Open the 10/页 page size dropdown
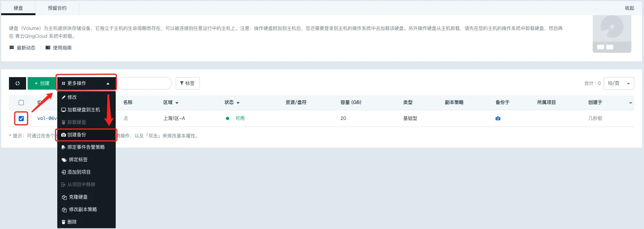644x229 pixels. pos(619,83)
